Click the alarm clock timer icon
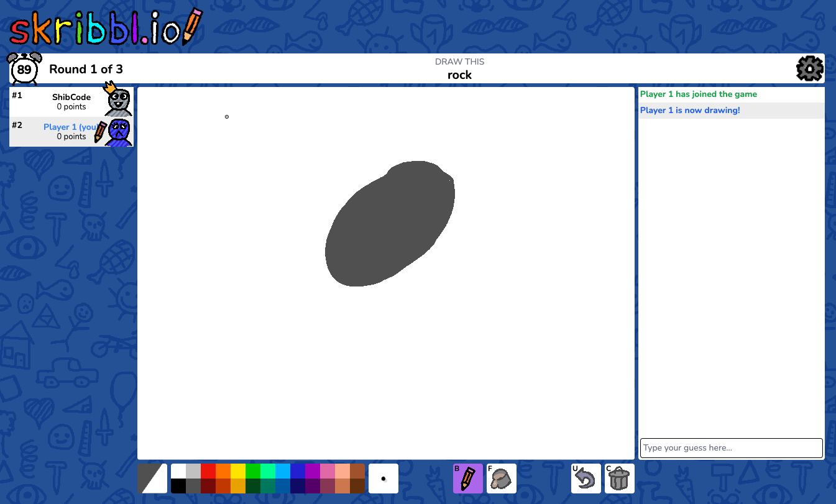The width and height of the screenshot is (836, 504). tap(24, 68)
